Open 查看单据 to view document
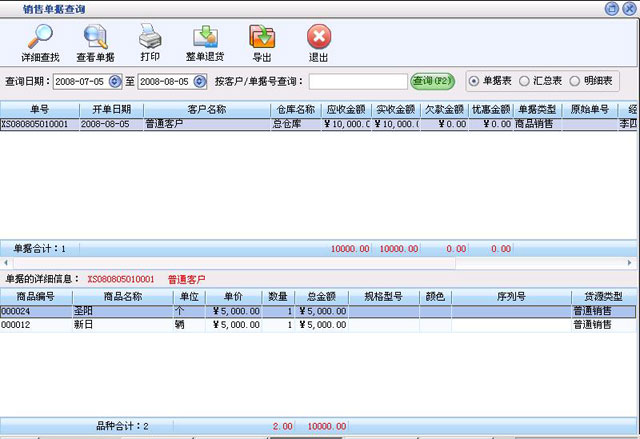The width and height of the screenshot is (640, 439). click(97, 38)
